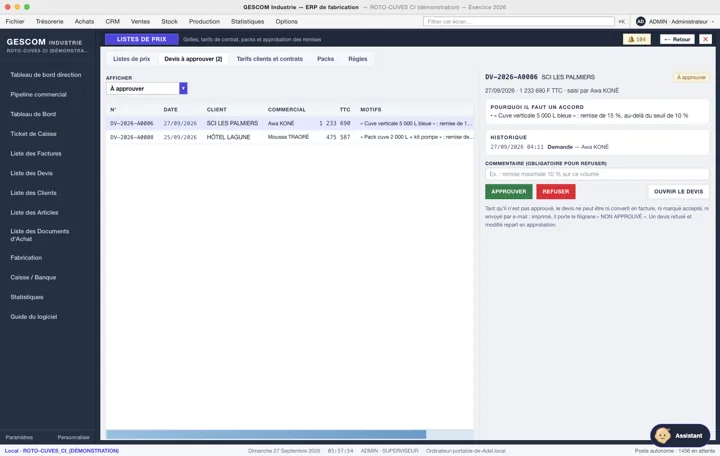Viewport: 720px width, 456px height.
Task: Click Poste autonome status bar entry
Action: 675,451
